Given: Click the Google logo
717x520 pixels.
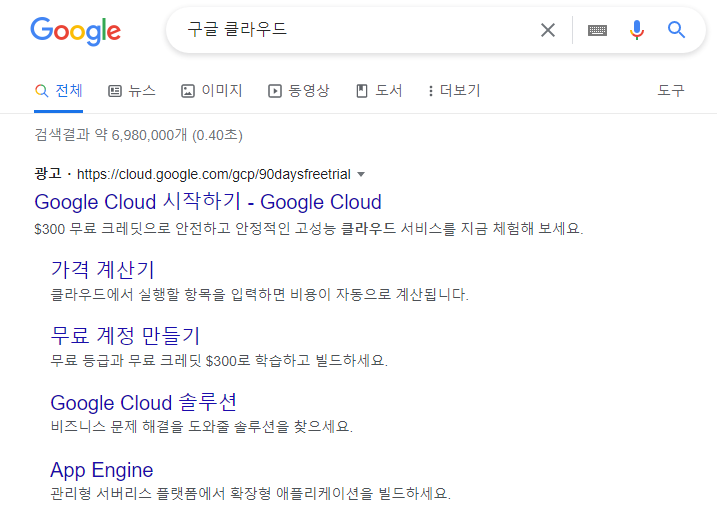Looking at the screenshot, I should pos(75,31).
